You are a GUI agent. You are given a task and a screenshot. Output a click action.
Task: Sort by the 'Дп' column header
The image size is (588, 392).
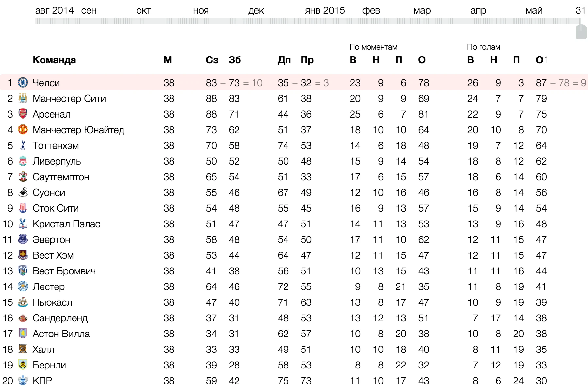(x=284, y=60)
